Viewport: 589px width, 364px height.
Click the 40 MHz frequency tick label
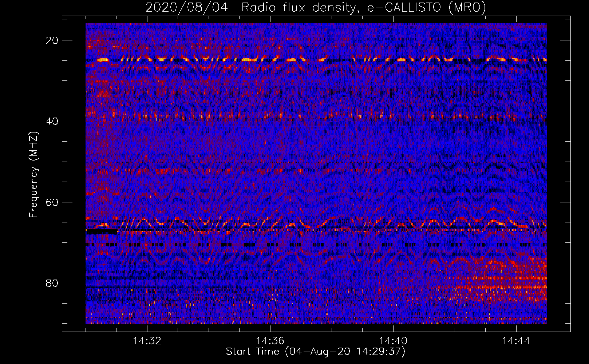coord(52,121)
